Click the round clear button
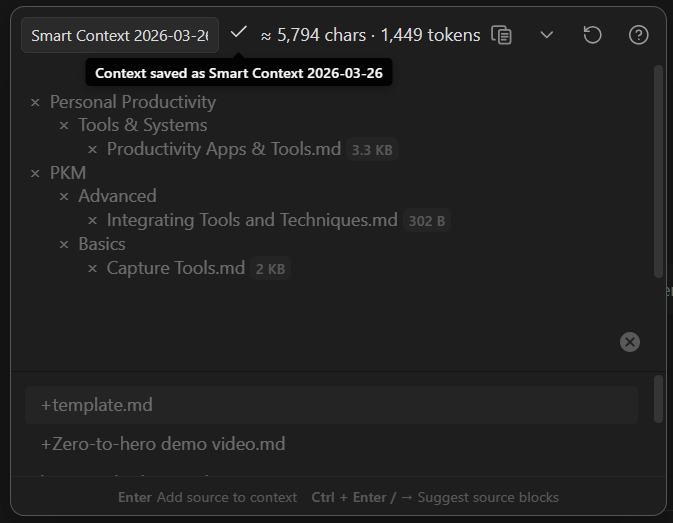This screenshot has height=523, width=673. [x=630, y=342]
